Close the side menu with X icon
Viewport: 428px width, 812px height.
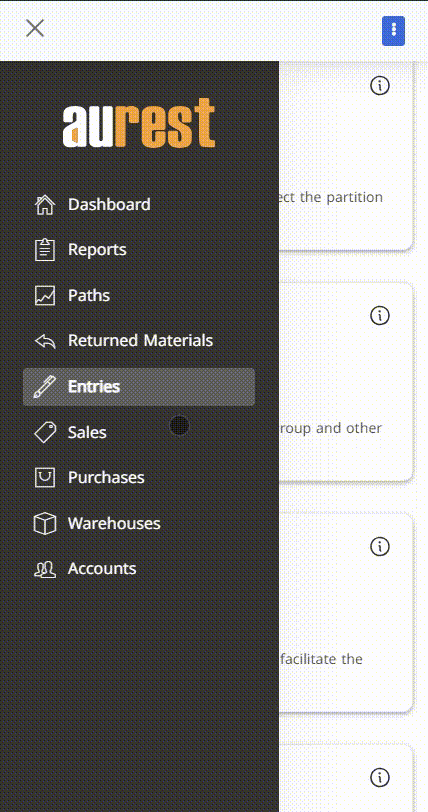(35, 28)
